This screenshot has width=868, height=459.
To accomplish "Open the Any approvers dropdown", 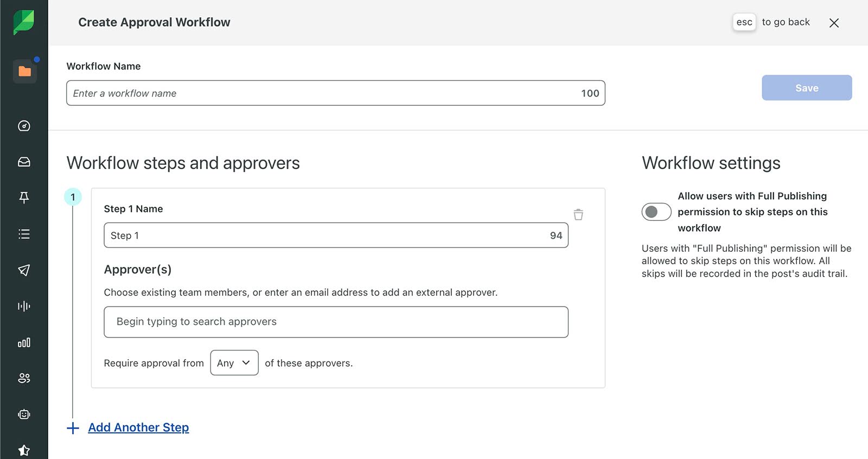I will (x=234, y=363).
